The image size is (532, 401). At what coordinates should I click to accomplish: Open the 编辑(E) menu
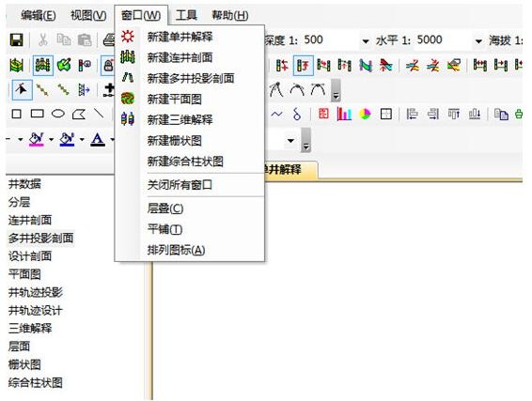pyautogui.click(x=38, y=16)
